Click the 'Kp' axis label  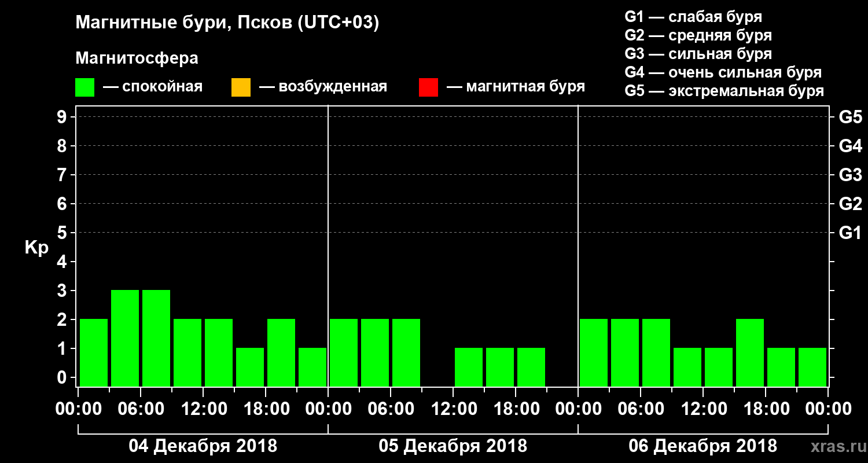36,248
